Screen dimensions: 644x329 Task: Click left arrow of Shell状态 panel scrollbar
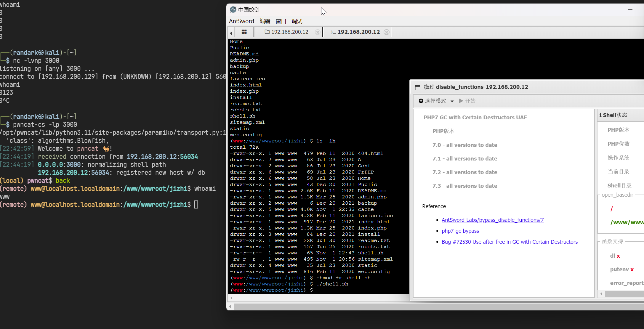pos(601,294)
